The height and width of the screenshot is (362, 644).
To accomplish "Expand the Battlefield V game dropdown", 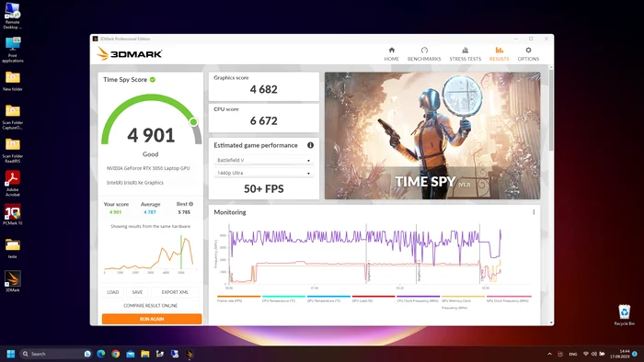I will pos(263,160).
